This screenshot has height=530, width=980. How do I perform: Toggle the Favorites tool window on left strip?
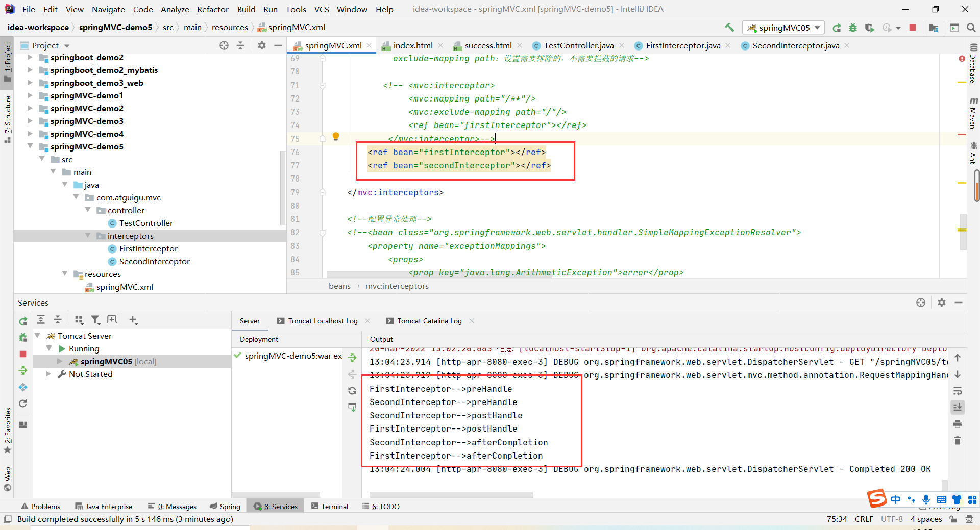(7, 430)
